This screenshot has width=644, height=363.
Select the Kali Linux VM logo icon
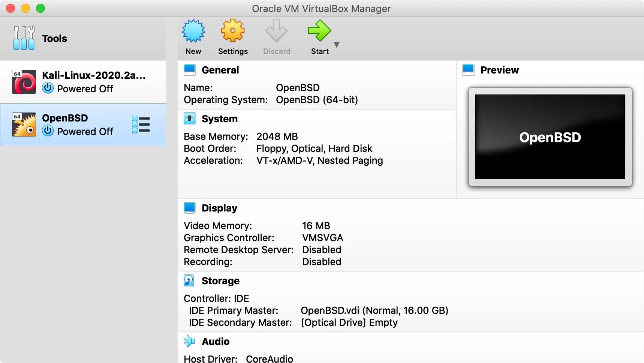(24, 82)
